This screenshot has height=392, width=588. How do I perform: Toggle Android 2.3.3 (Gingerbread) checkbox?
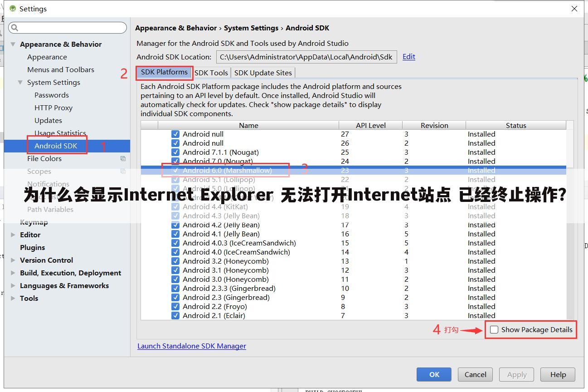[175, 288]
